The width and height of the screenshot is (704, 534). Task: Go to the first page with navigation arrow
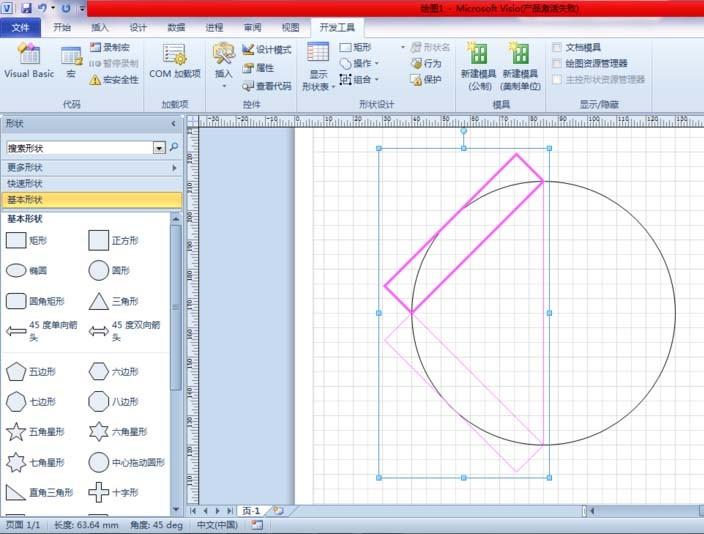pyautogui.click(x=193, y=511)
